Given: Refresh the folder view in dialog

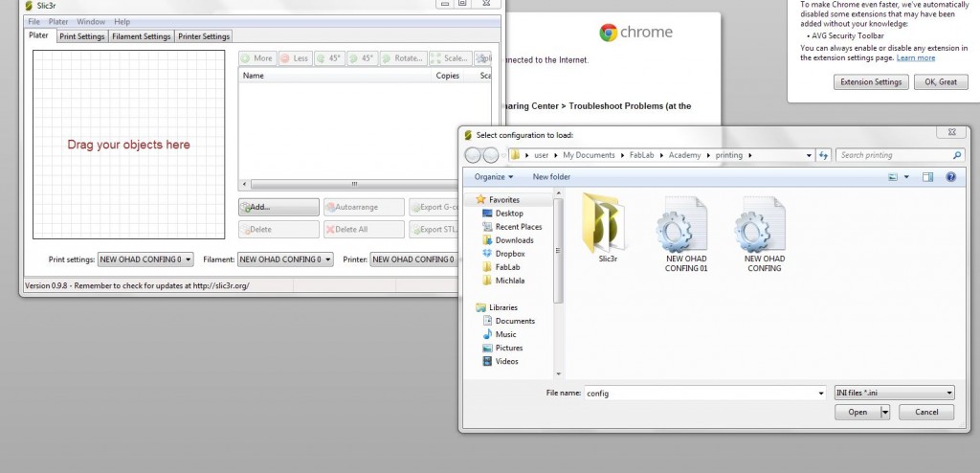Looking at the screenshot, I should 824,155.
